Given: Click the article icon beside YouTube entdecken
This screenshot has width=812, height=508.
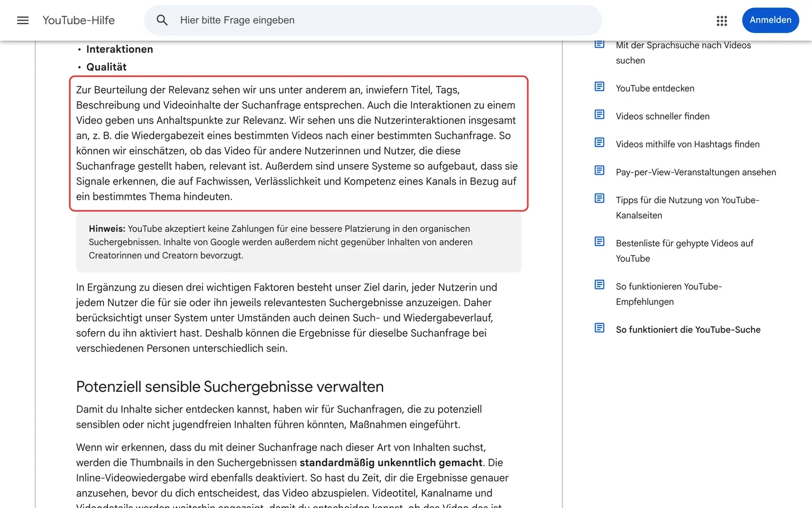Looking at the screenshot, I should [599, 87].
